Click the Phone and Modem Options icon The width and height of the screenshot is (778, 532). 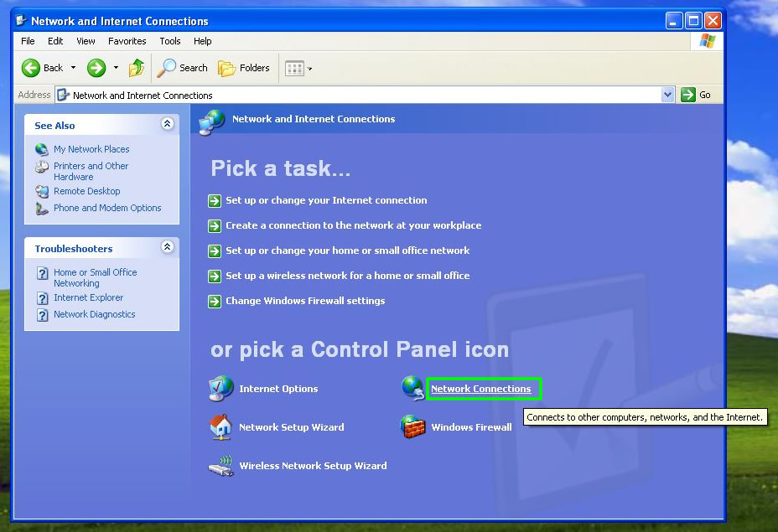[x=42, y=209]
